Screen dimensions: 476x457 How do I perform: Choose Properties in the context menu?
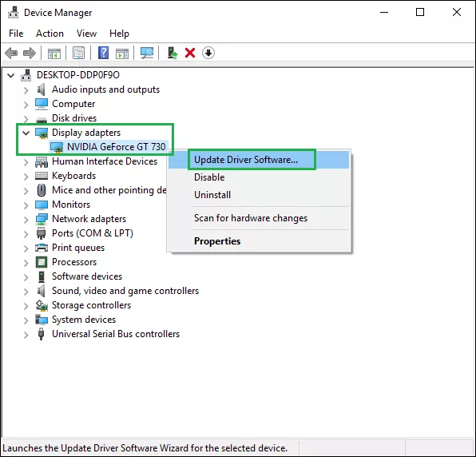coord(259,241)
